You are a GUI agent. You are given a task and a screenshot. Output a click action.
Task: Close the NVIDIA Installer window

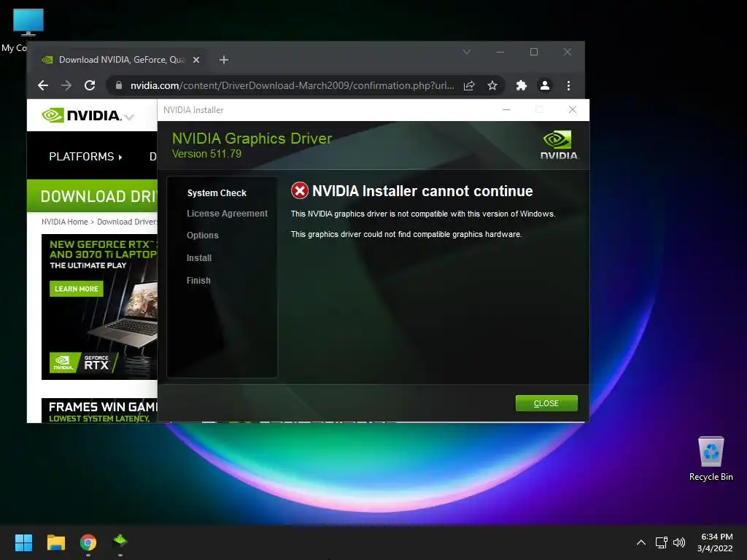573,110
